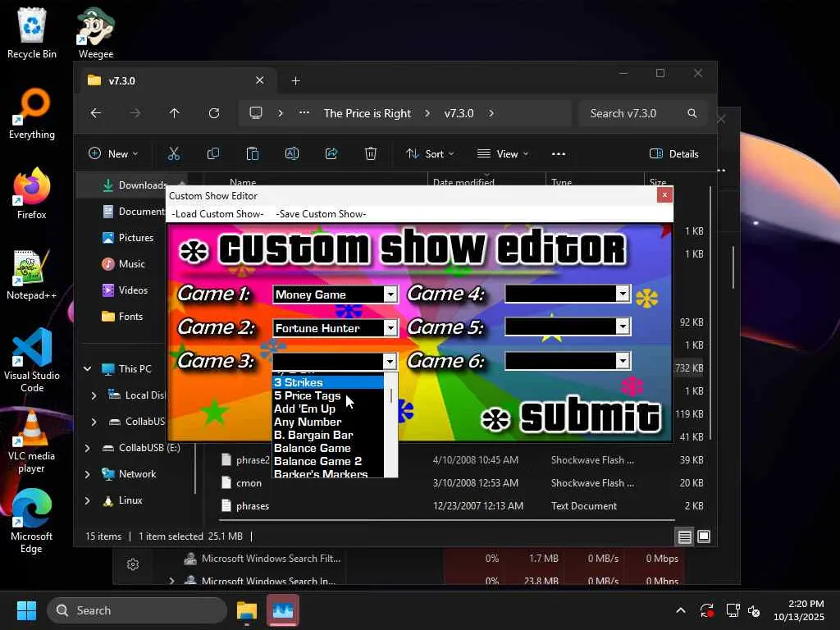Close the Custom Show Editor window
This screenshot has height=630, width=840.
pyautogui.click(x=664, y=195)
